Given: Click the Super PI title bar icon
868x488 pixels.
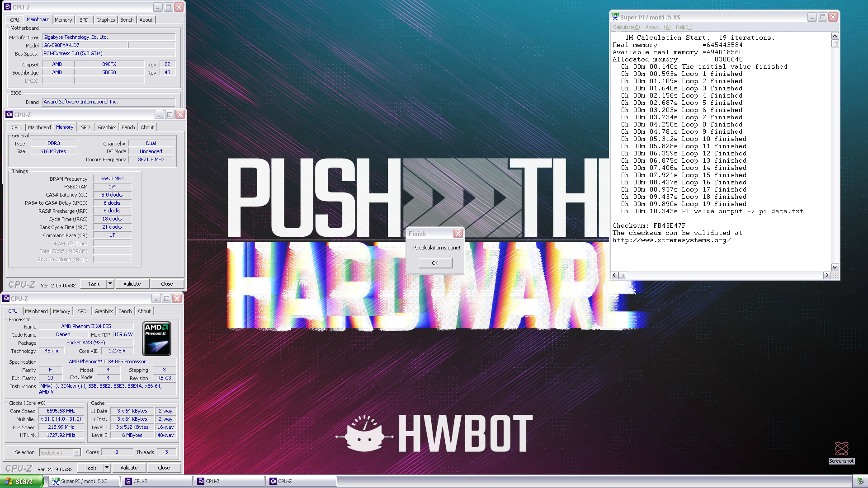Looking at the screenshot, I should [x=615, y=17].
